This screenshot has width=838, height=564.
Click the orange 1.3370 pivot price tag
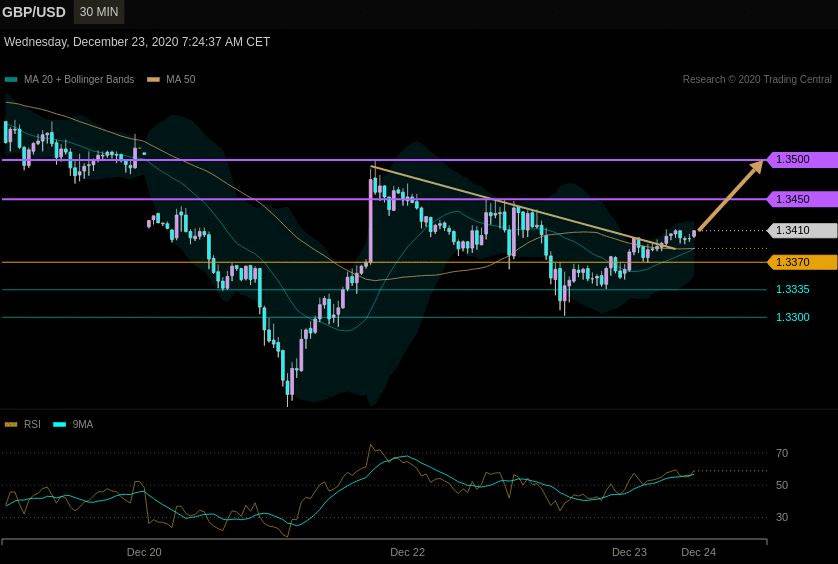coord(802,262)
